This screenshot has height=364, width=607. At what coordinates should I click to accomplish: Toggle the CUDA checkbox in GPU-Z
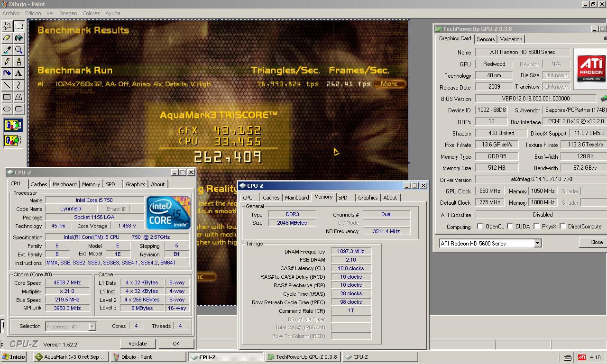pos(510,227)
